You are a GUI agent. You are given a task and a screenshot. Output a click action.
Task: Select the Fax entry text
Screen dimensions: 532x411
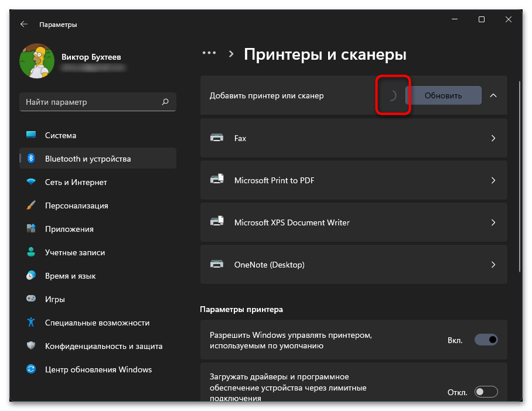tap(240, 138)
